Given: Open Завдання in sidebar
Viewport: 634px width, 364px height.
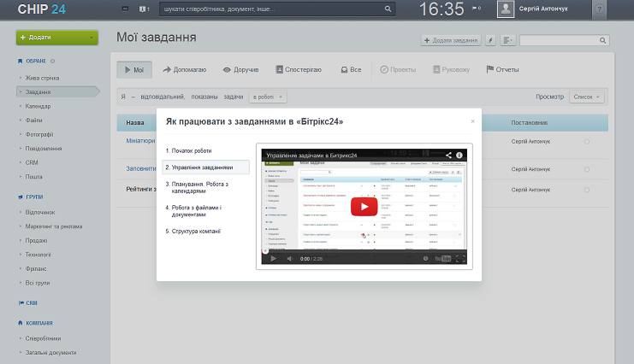Looking at the screenshot, I should (57, 92).
